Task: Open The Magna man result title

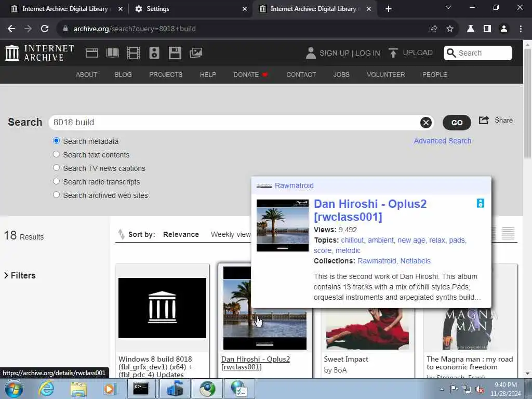Action: coord(470,363)
